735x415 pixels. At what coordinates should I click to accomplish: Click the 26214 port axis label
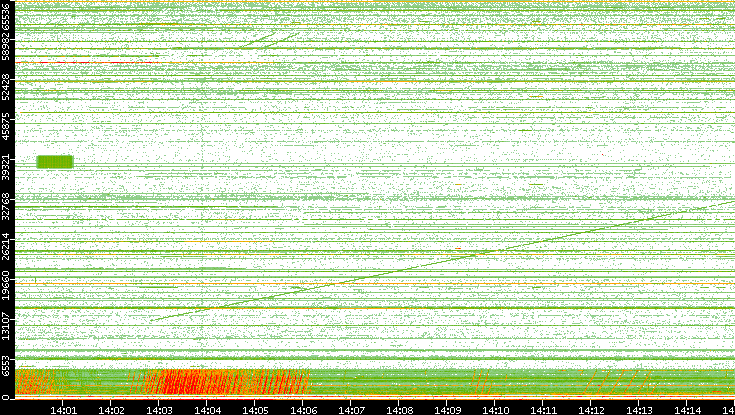(6, 247)
